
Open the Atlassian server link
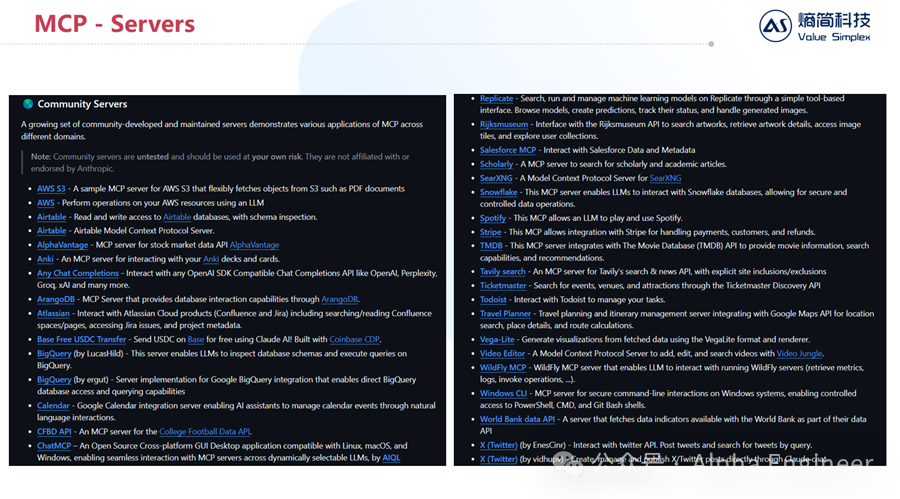[x=53, y=314]
